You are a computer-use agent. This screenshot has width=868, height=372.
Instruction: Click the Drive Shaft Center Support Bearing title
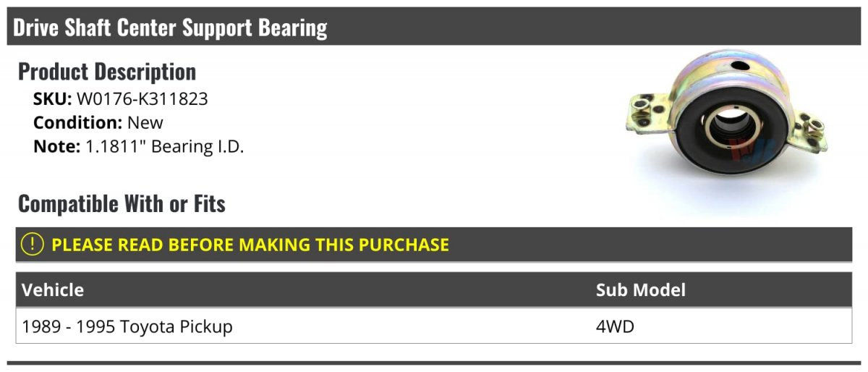[x=170, y=28]
